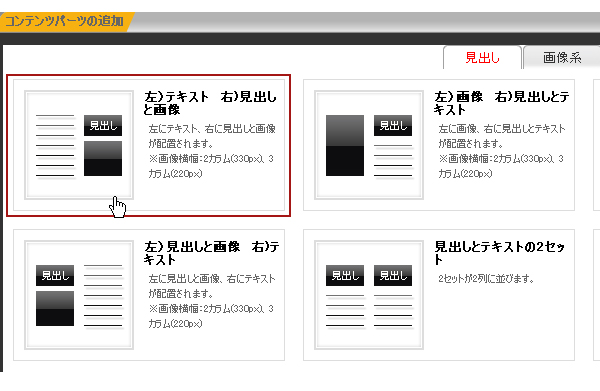Select the 左)見出しと画像 右)テキスト layout thumbnail

79,295
